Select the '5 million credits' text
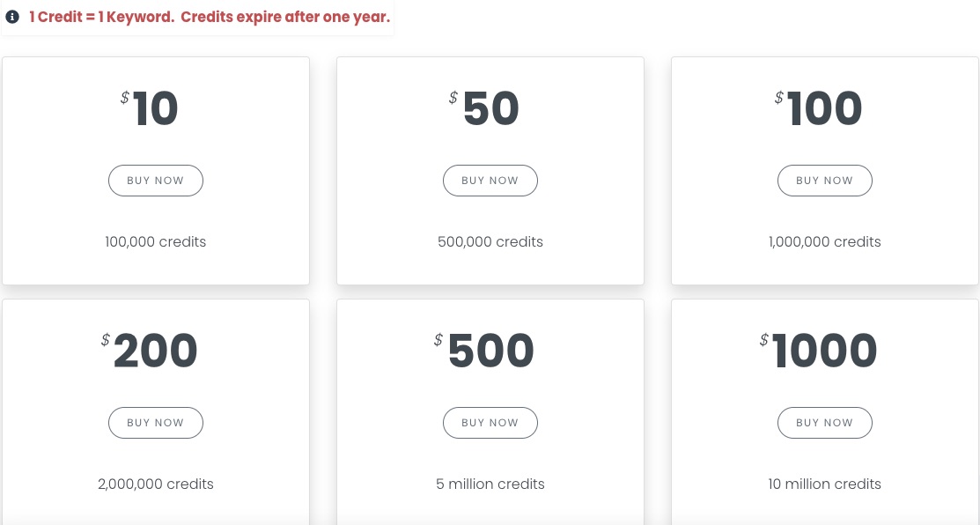 click(x=490, y=484)
